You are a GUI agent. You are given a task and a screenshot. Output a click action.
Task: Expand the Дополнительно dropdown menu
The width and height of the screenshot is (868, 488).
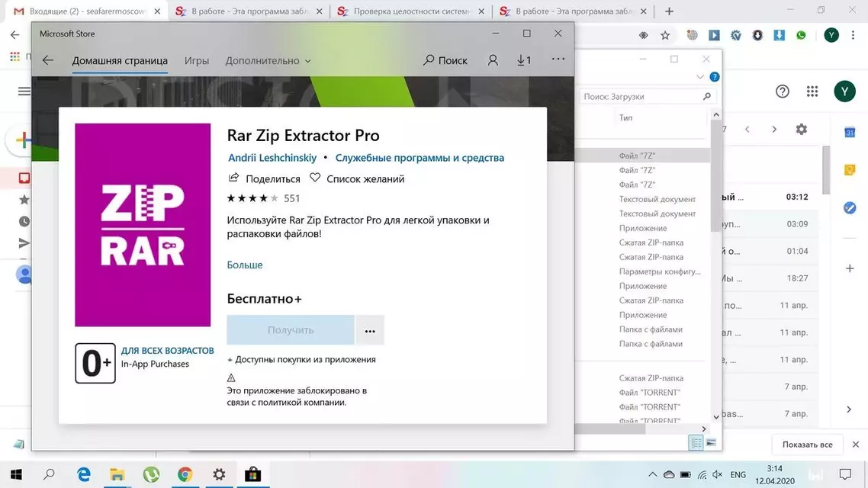[x=268, y=61]
